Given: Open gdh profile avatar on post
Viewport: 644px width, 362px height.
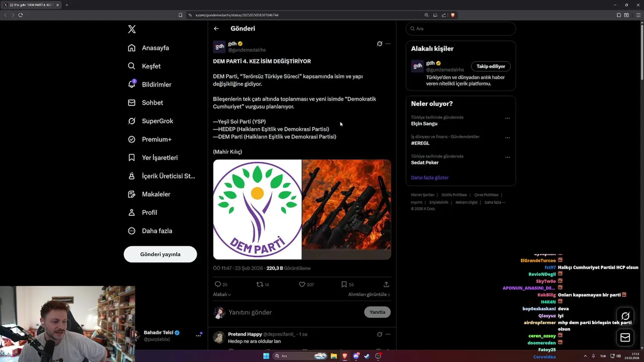Looking at the screenshot, I should (x=219, y=47).
